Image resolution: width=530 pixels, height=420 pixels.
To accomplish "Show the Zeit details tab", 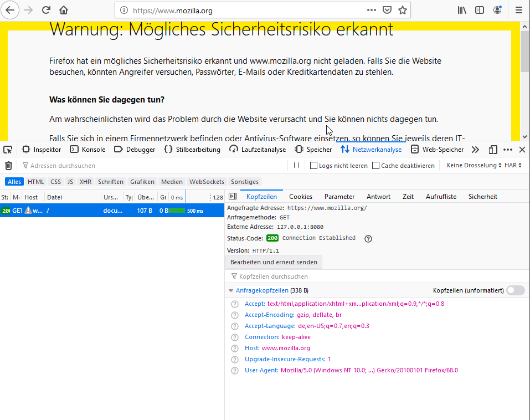I will coord(408,197).
